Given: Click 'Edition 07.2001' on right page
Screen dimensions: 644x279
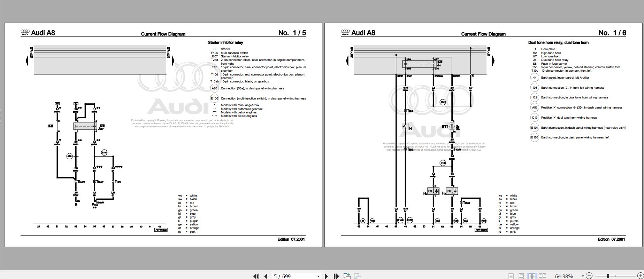Looking at the screenshot, I should click(x=612, y=239).
